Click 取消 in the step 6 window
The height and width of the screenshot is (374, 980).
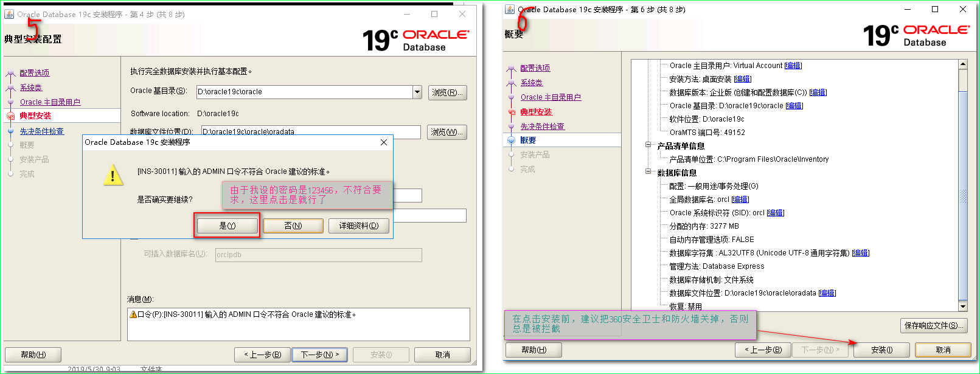(944, 350)
